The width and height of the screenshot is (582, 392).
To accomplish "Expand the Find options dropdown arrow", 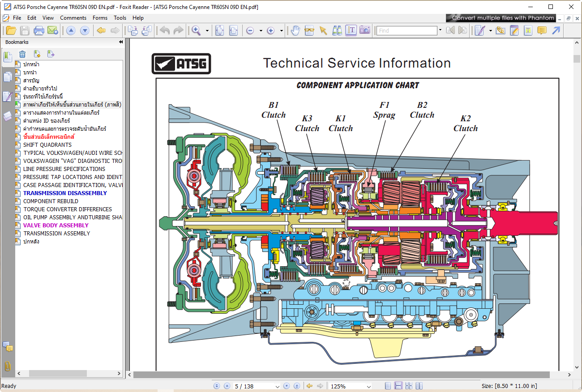I will 440,30.
